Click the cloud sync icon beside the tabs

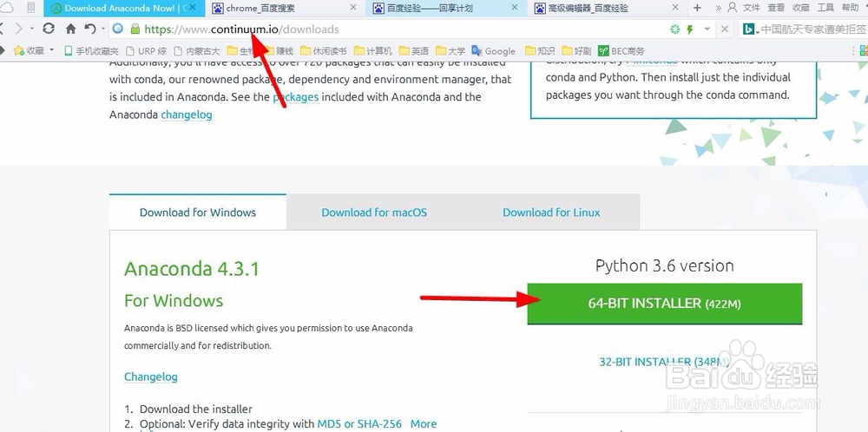click(6, 8)
